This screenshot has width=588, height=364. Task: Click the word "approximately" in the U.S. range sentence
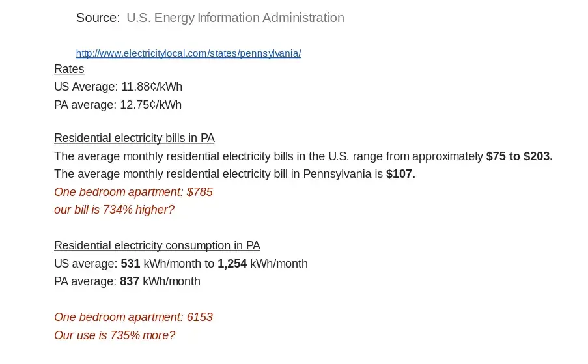(447, 156)
